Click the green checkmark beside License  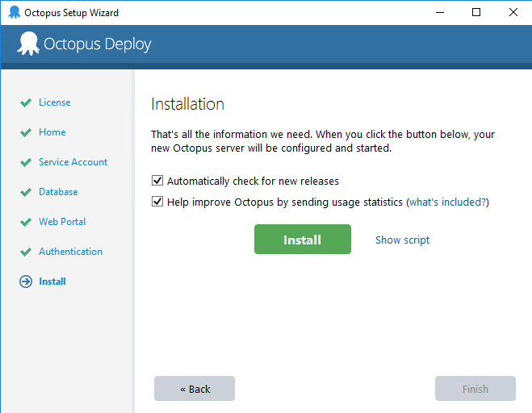(x=26, y=102)
